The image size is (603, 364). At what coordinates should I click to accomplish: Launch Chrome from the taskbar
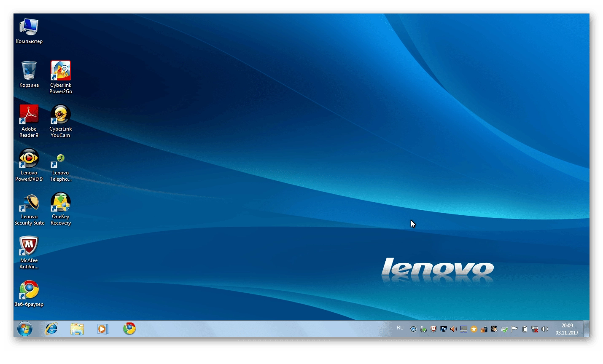click(129, 329)
